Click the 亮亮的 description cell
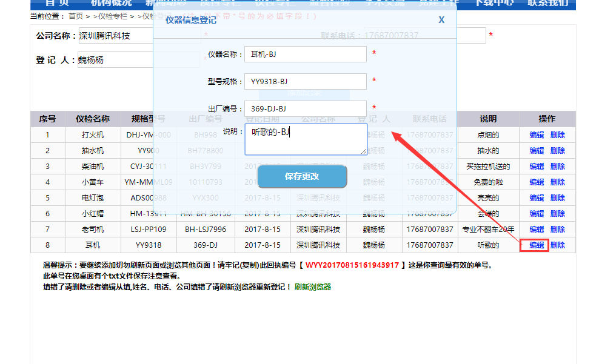 [x=488, y=197]
